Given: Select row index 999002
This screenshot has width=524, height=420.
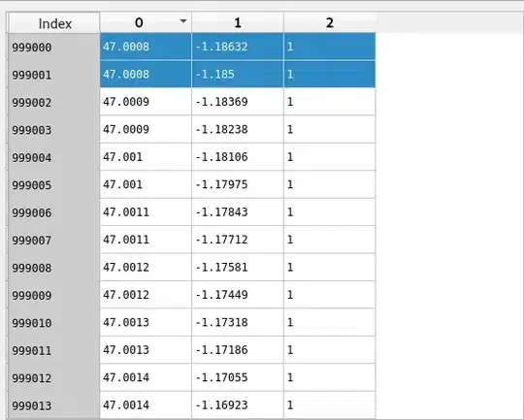Looking at the screenshot, I should (x=54, y=102).
